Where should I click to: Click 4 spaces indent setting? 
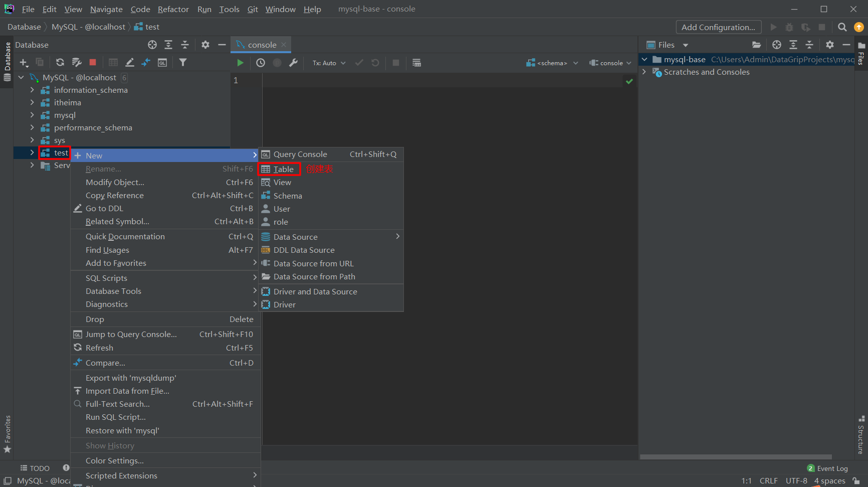coord(830,481)
